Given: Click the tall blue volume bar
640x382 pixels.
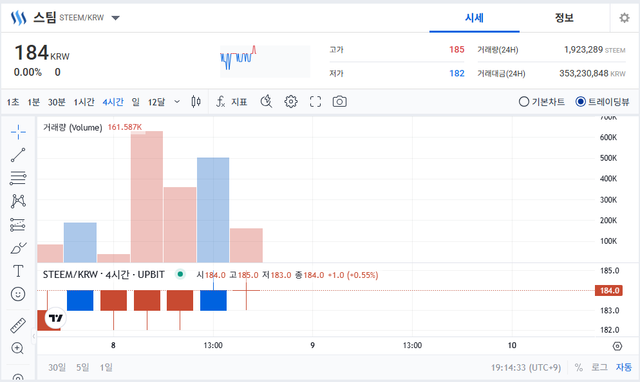Looking at the screenshot, I should point(213,210).
